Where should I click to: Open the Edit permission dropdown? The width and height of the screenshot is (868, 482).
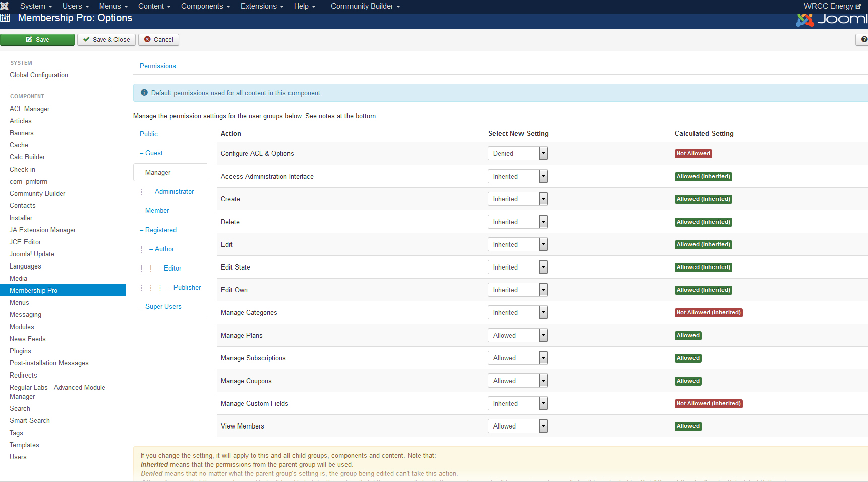point(517,244)
